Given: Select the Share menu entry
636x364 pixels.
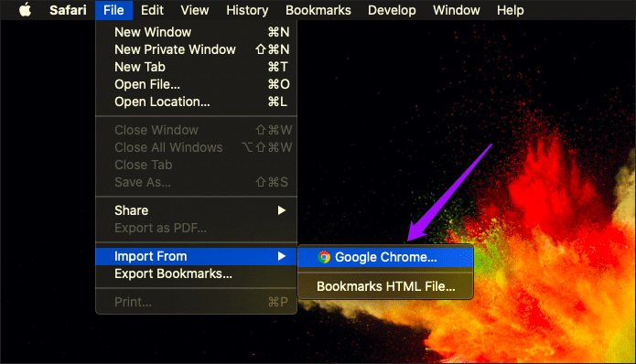Looking at the screenshot, I should (197, 210).
